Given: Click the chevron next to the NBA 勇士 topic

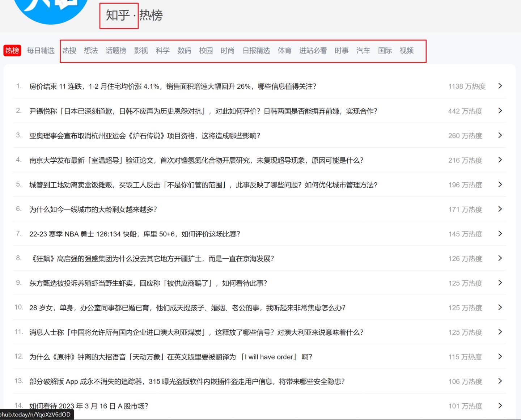Looking at the screenshot, I should pyautogui.click(x=500, y=234).
